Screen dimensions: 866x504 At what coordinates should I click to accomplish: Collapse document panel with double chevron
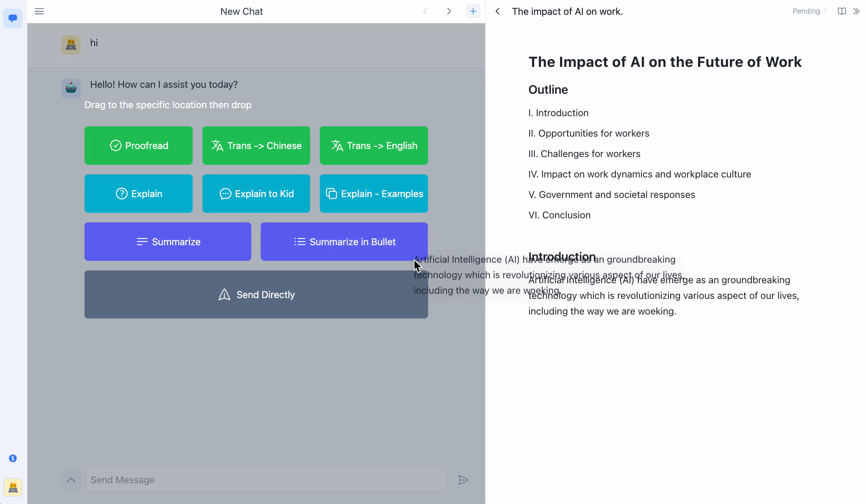856,11
